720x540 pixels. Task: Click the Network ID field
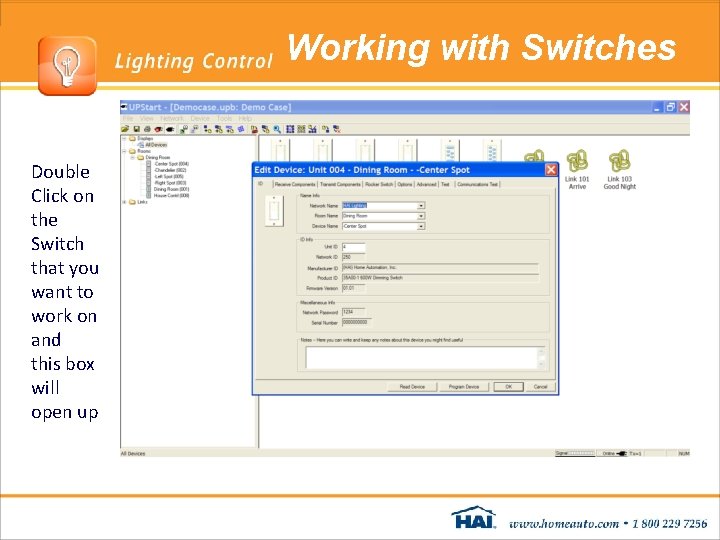pyautogui.click(x=354, y=257)
